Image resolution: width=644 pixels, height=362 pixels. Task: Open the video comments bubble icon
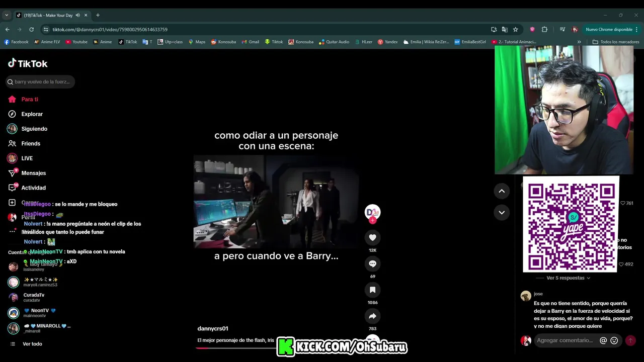tap(372, 263)
